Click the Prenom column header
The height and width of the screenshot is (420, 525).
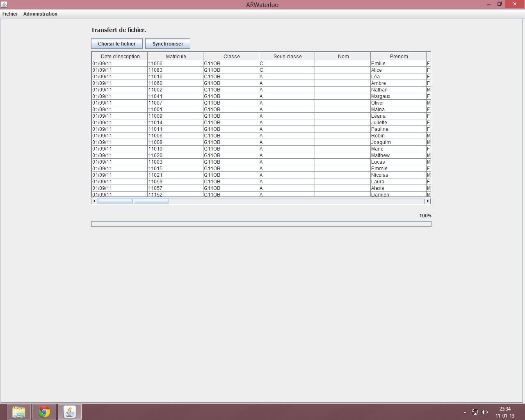point(399,57)
